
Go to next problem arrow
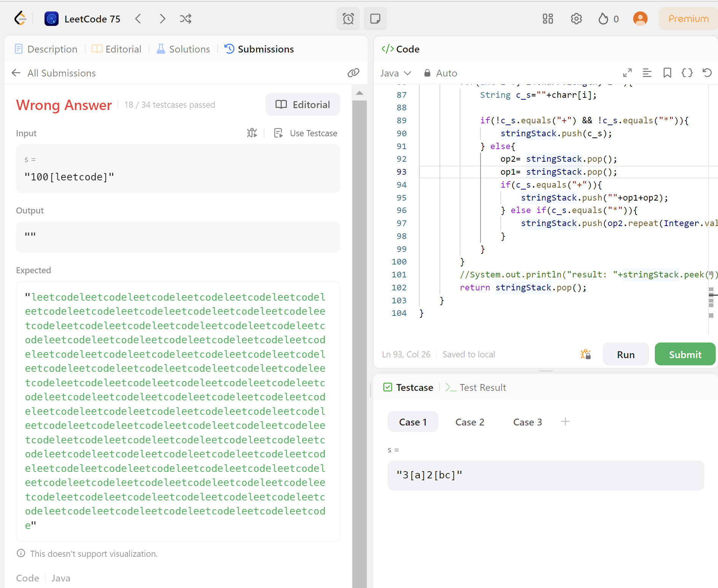(162, 19)
